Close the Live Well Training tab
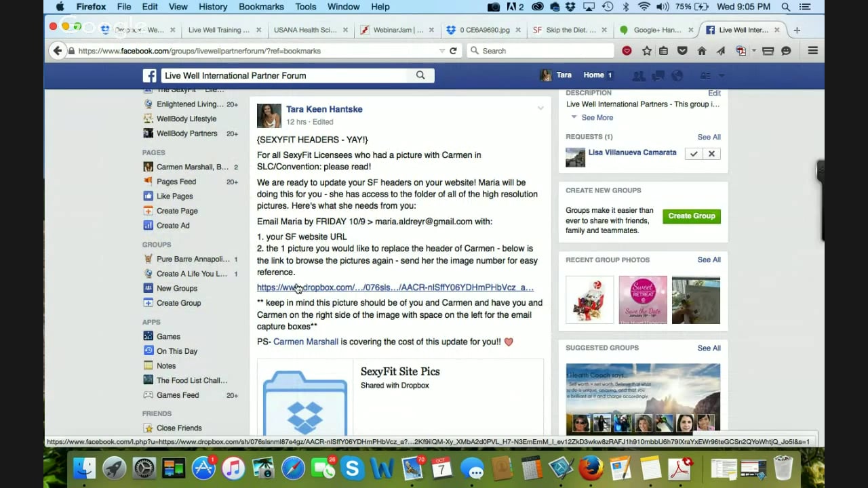This screenshot has width=868, height=488. click(x=260, y=30)
